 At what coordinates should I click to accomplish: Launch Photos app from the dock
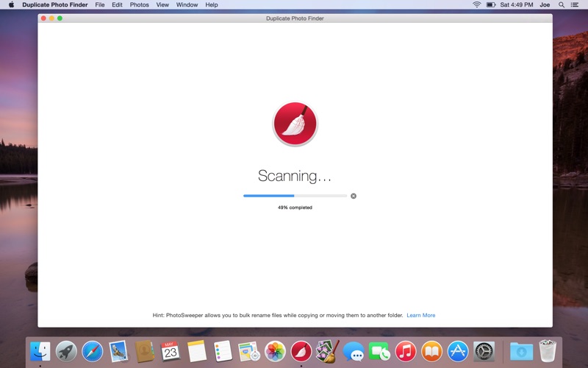coord(275,352)
